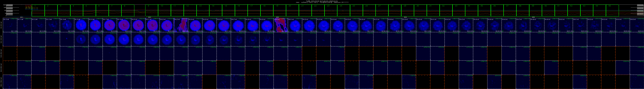Click the orange 12-25 keV legend entry

[x=29, y=7]
